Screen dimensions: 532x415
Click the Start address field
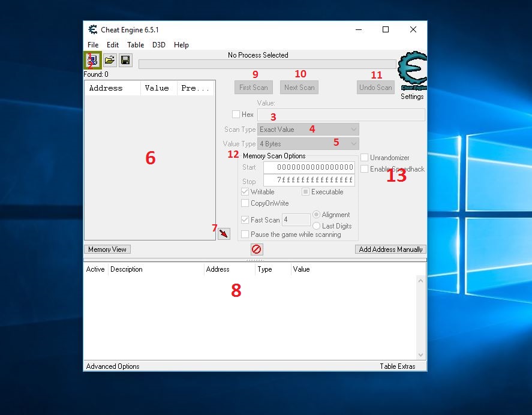(309, 167)
